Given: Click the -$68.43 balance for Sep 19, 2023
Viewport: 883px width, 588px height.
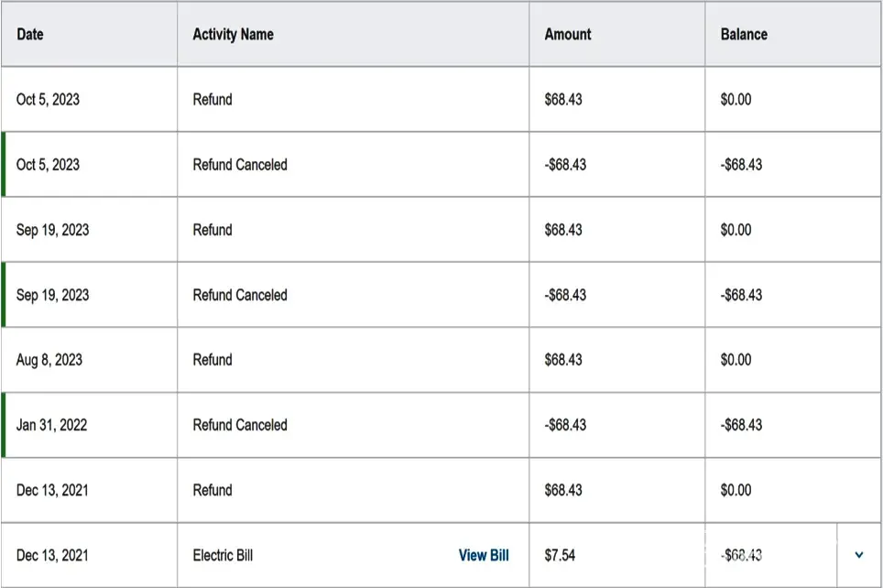Looking at the screenshot, I should [741, 295].
